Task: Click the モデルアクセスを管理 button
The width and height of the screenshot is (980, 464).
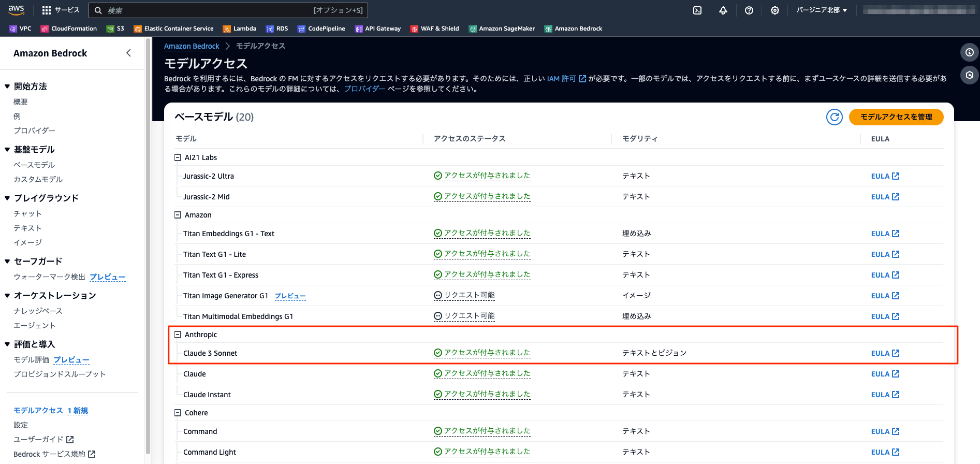Action: [896, 117]
